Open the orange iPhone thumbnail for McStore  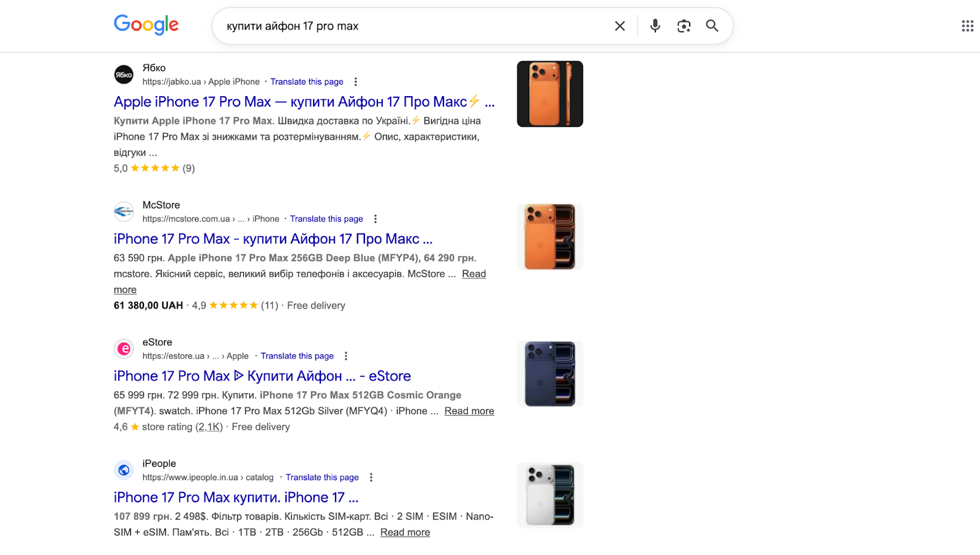(x=550, y=236)
